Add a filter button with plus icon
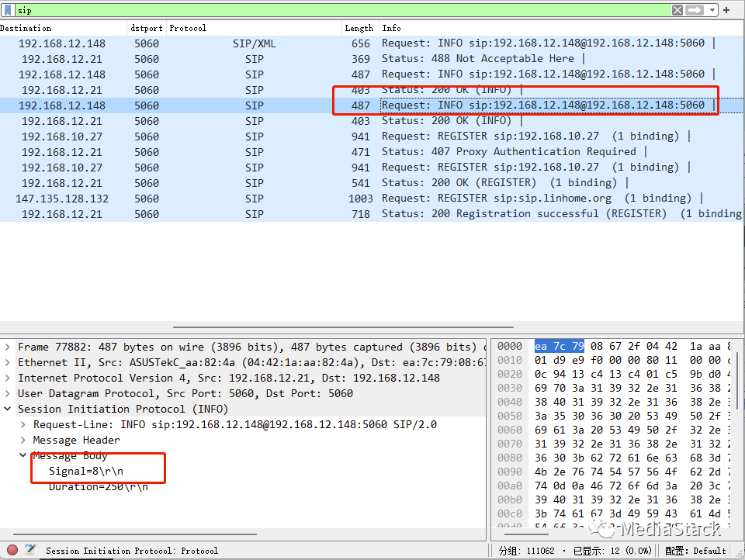The image size is (745, 560). click(726, 10)
